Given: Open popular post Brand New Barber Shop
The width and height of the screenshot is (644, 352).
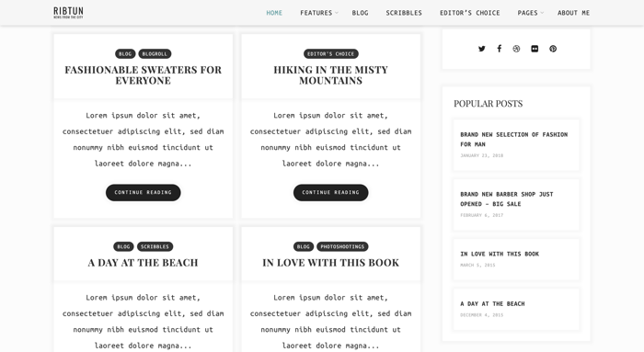Looking at the screenshot, I should pos(507,199).
